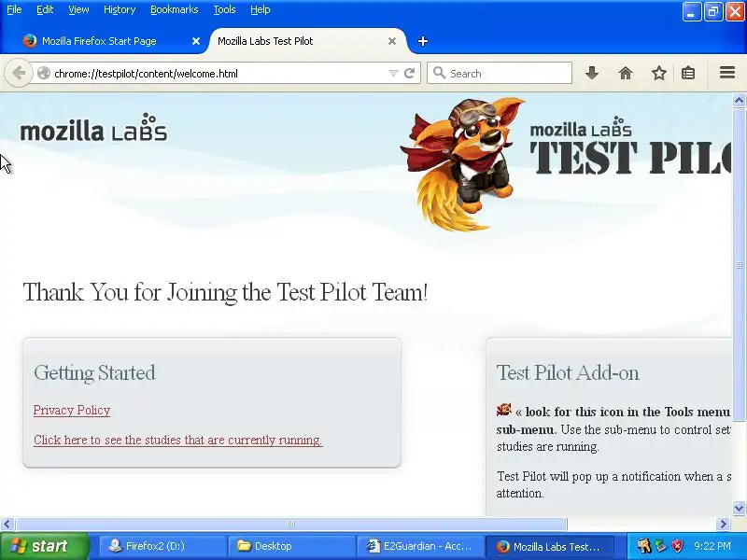This screenshot has width=747, height=560.
Task: Reload the page with the refresh icon
Action: click(409, 74)
